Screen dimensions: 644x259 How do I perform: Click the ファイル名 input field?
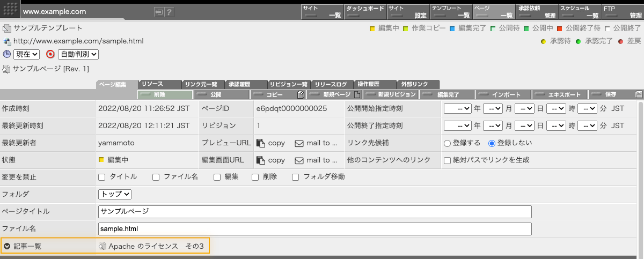[314, 229]
